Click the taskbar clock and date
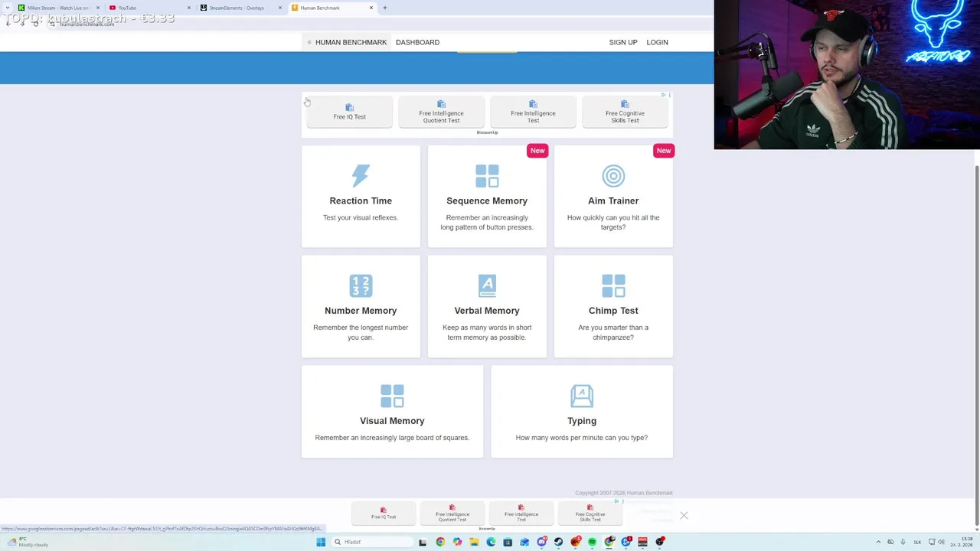The height and width of the screenshot is (551, 980). coord(961,542)
